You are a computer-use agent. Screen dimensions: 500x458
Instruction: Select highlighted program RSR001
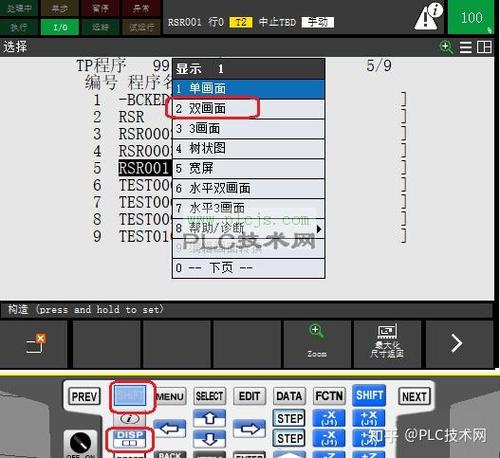(x=144, y=168)
